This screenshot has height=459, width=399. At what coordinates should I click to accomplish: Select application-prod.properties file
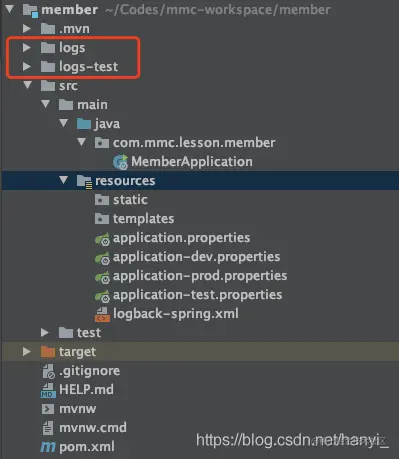200,276
